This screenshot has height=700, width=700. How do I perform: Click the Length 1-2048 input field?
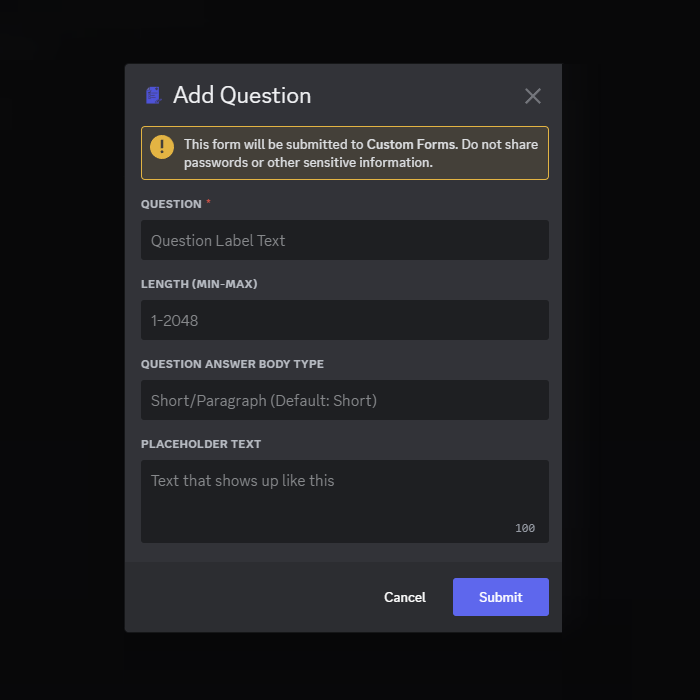(344, 320)
